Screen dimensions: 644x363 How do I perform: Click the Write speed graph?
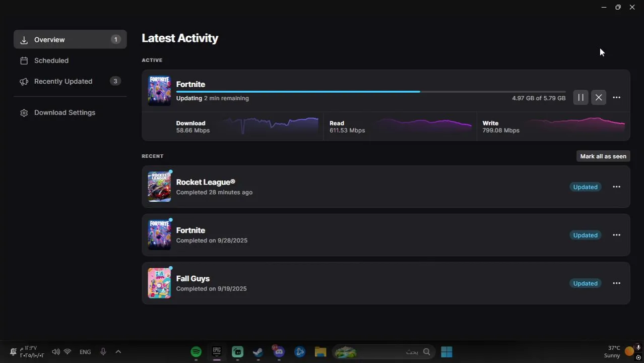[577, 126]
